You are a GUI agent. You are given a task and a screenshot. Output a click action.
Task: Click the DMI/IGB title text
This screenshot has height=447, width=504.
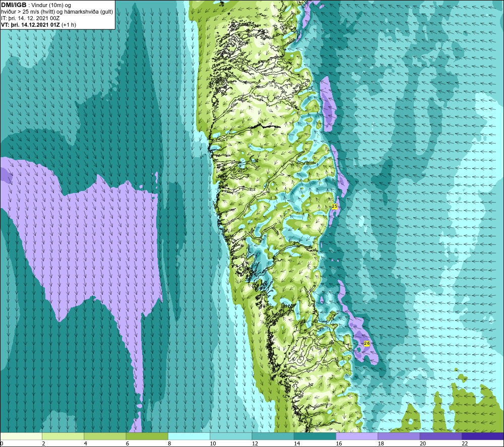tap(14, 5)
